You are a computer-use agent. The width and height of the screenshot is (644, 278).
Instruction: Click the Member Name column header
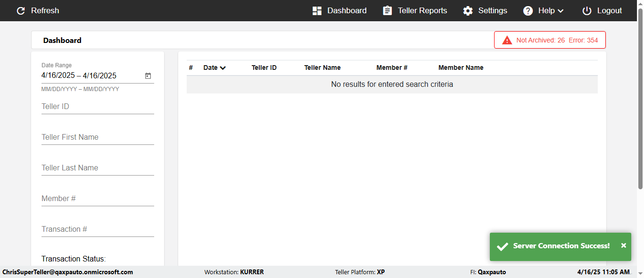click(x=461, y=68)
